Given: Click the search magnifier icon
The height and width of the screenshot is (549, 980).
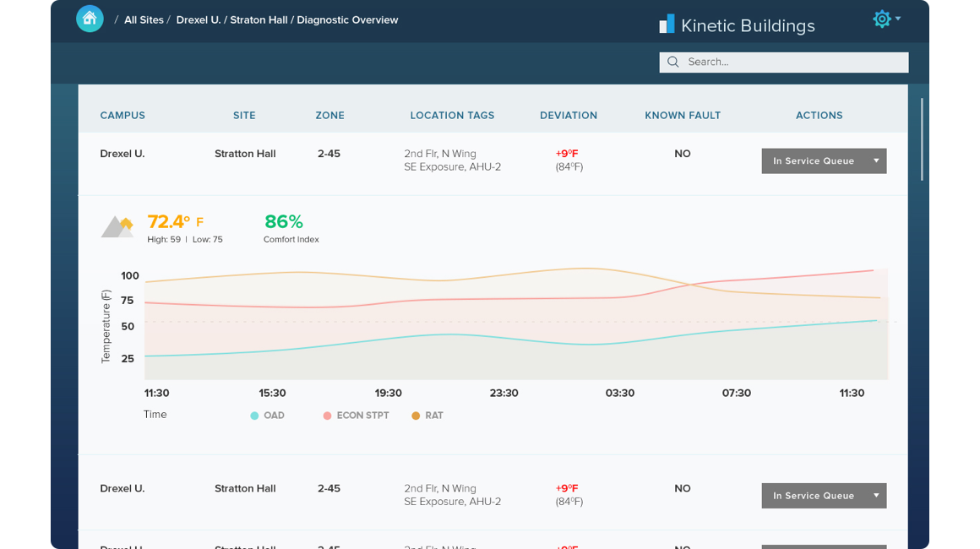Looking at the screenshot, I should click(x=672, y=62).
